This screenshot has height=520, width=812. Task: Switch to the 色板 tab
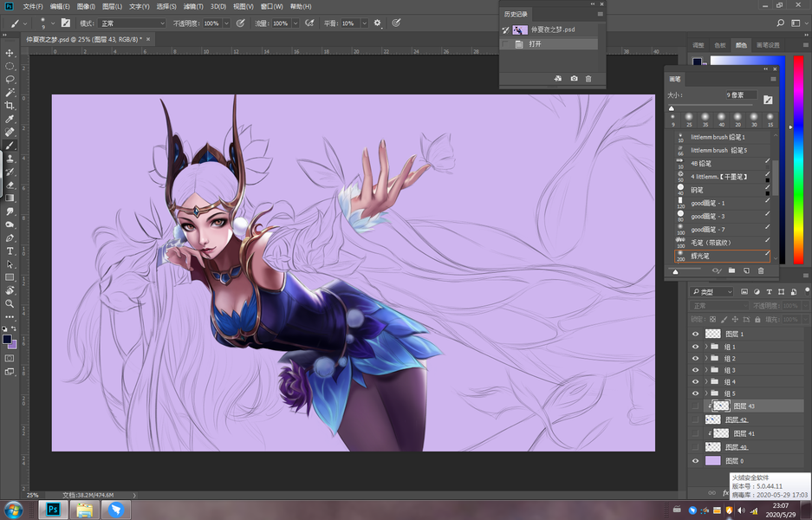(x=720, y=45)
